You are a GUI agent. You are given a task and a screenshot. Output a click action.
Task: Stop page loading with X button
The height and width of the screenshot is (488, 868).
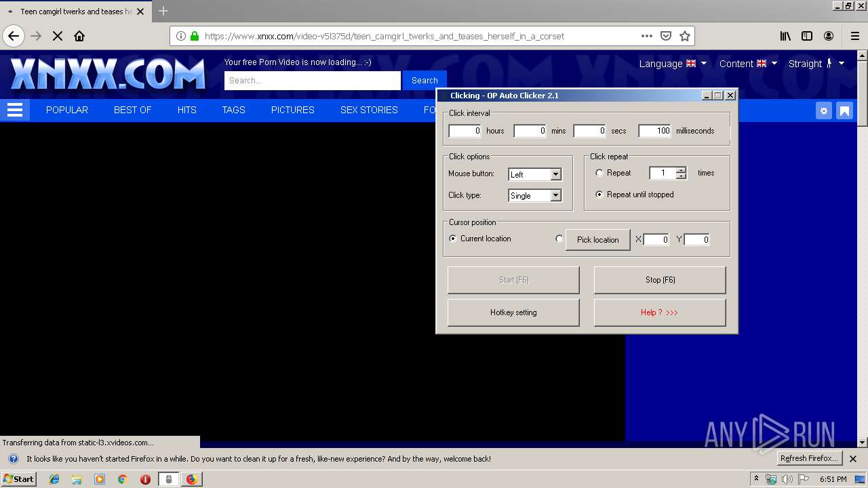(58, 36)
